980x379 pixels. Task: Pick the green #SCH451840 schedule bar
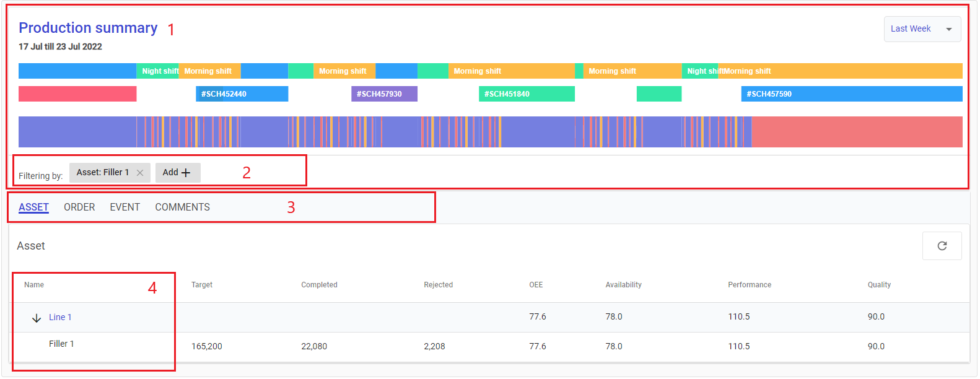coord(527,94)
